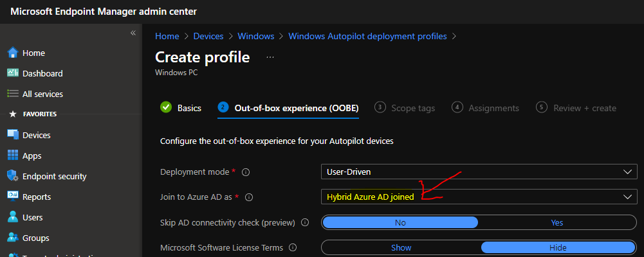
Task: Click info icon next to Join to Azure AD as
Action: pos(248,197)
